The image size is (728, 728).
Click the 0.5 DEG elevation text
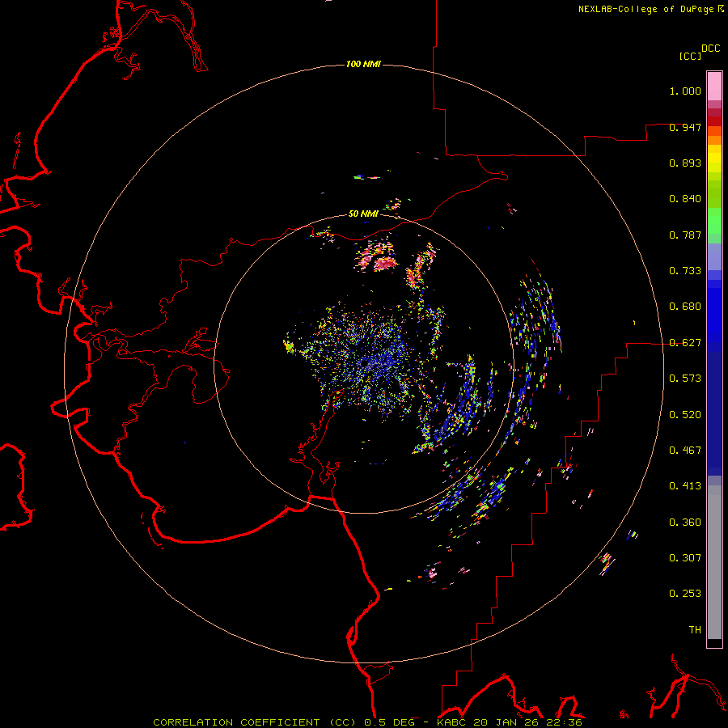(x=389, y=722)
